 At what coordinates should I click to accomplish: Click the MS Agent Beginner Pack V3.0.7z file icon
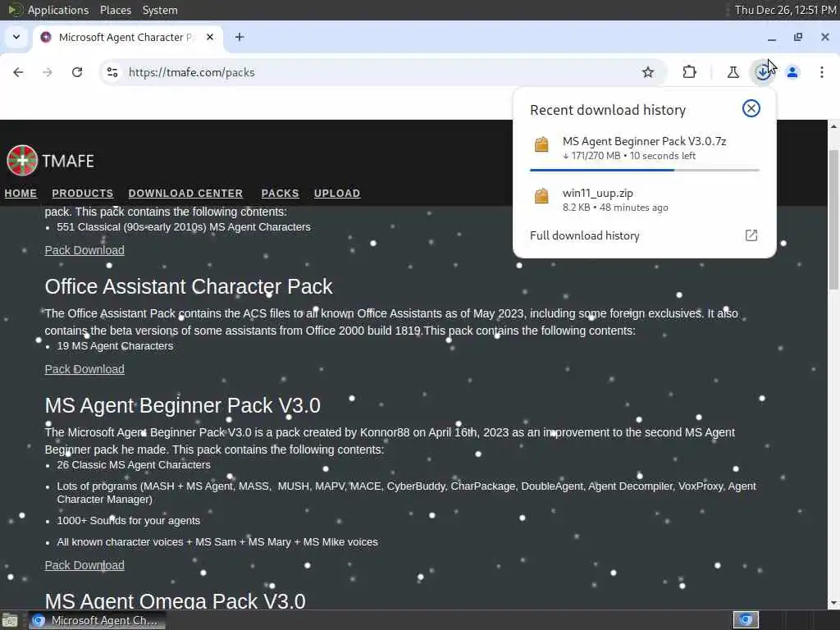(541, 144)
